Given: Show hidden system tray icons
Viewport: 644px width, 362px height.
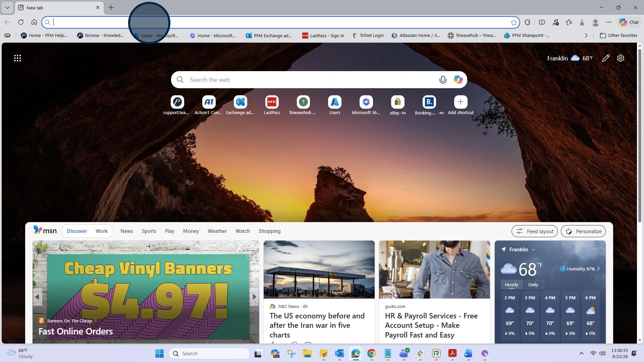Looking at the screenshot, I should [581, 353].
